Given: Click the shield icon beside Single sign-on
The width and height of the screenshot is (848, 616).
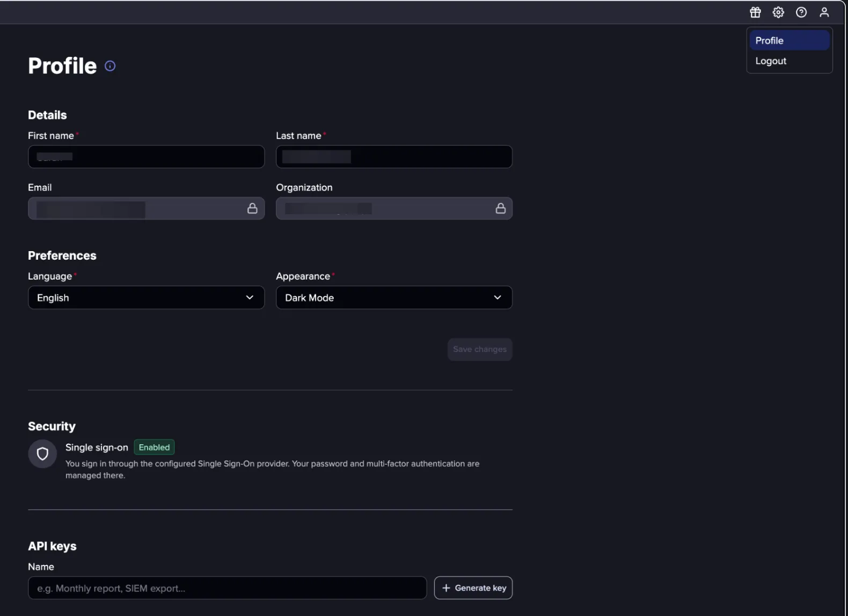Looking at the screenshot, I should click(42, 454).
